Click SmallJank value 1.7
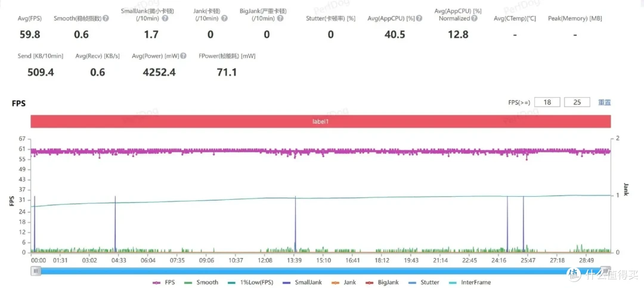Viewport: 644px width, 288px height. coord(151,35)
